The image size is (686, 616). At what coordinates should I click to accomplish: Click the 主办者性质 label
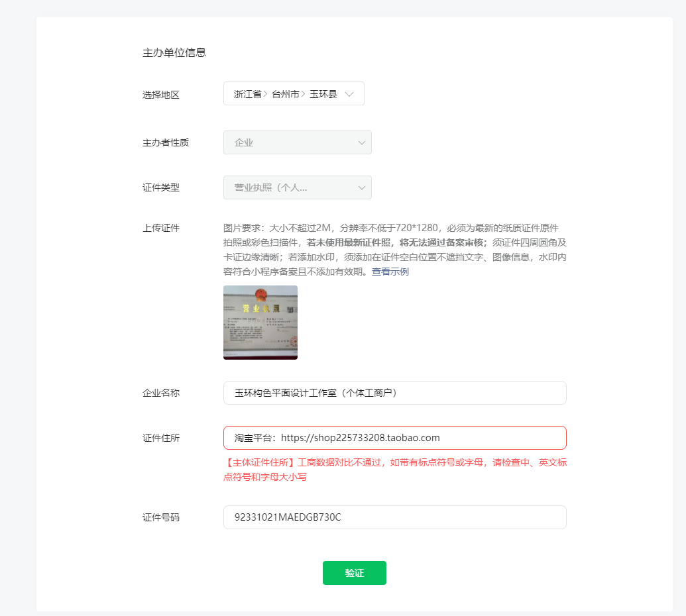tap(166, 142)
